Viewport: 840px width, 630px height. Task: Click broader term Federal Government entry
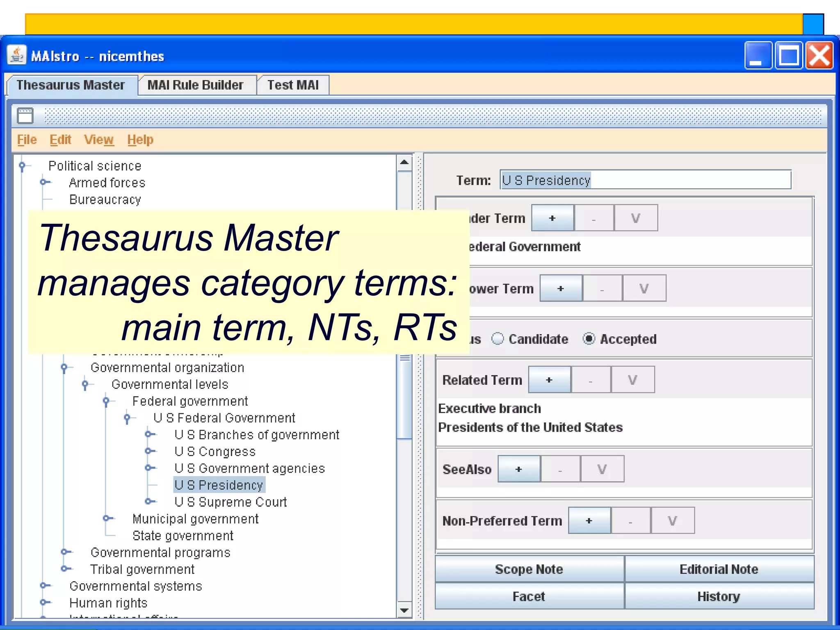click(x=524, y=247)
